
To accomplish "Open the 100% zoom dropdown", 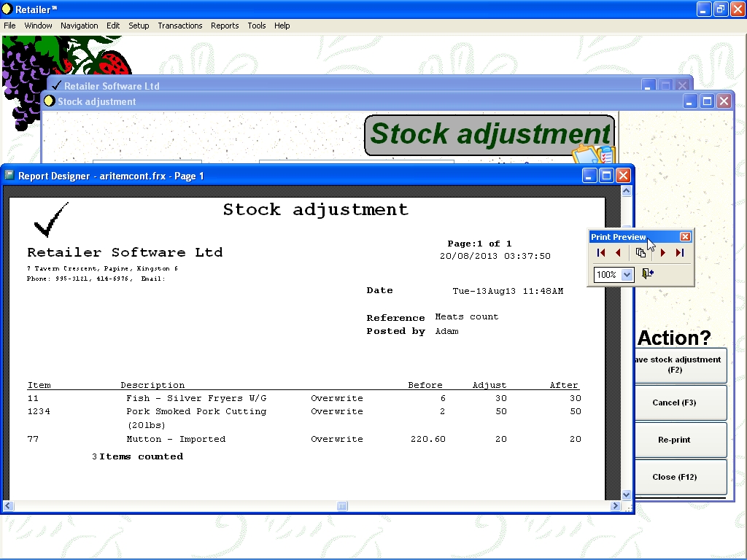I will click(x=627, y=275).
